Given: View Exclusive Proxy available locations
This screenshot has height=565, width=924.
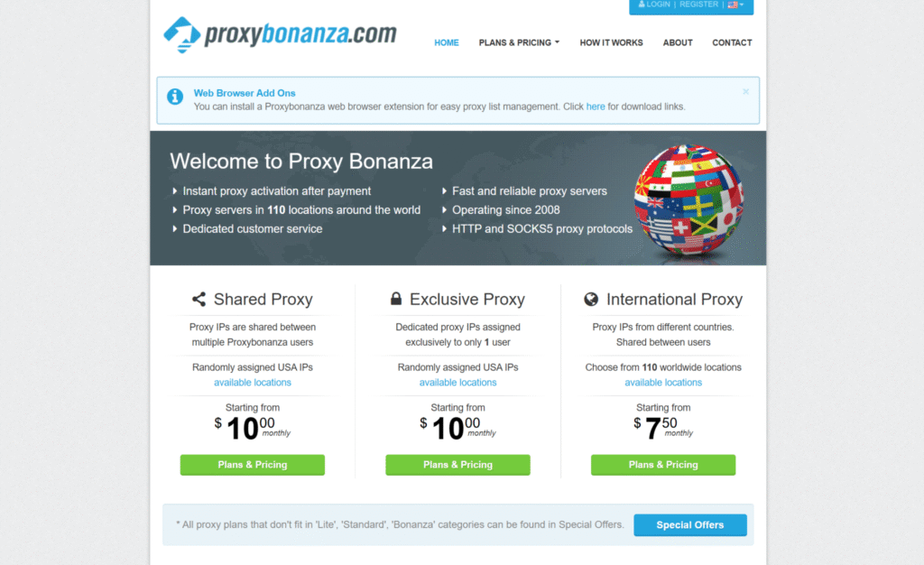Looking at the screenshot, I should pos(457,383).
